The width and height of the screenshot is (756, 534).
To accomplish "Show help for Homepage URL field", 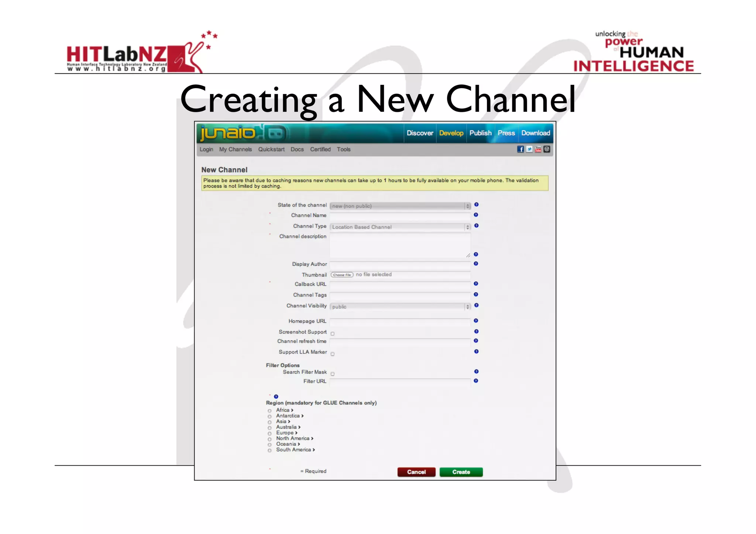I will (476, 320).
